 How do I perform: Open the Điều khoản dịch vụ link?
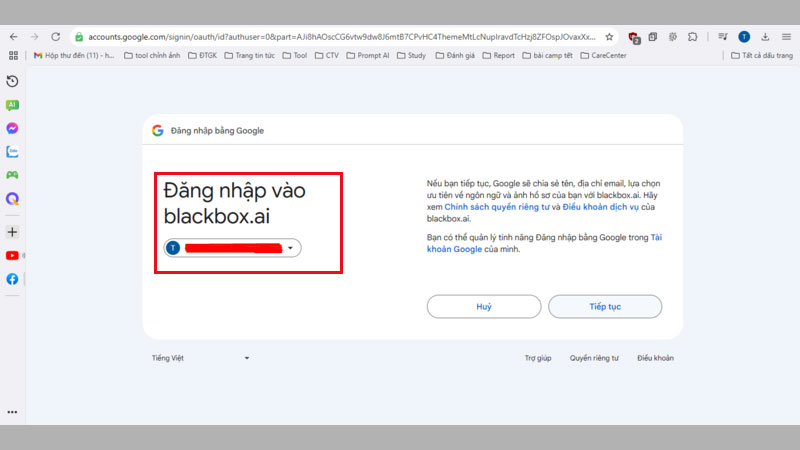[601, 207]
